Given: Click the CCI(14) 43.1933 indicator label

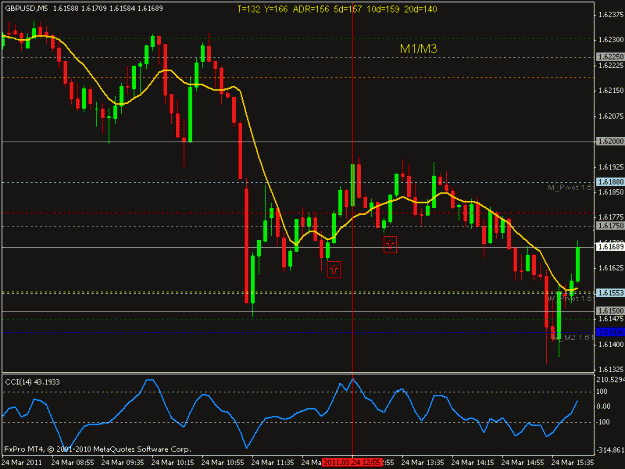Looking at the screenshot, I should pyautogui.click(x=32, y=382).
